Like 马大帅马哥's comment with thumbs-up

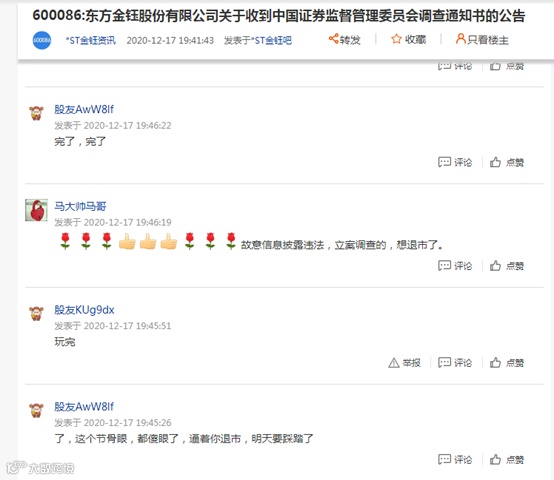pos(495,266)
